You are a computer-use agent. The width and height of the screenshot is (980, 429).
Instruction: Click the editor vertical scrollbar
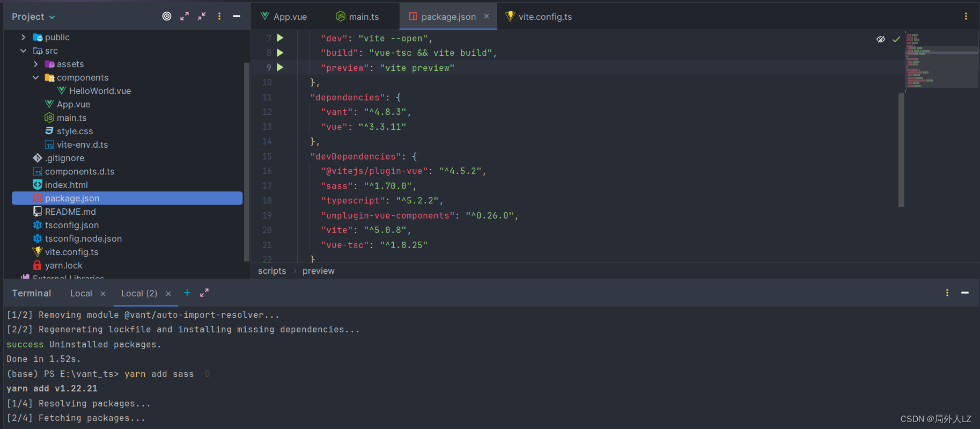(x=901, y=149)
